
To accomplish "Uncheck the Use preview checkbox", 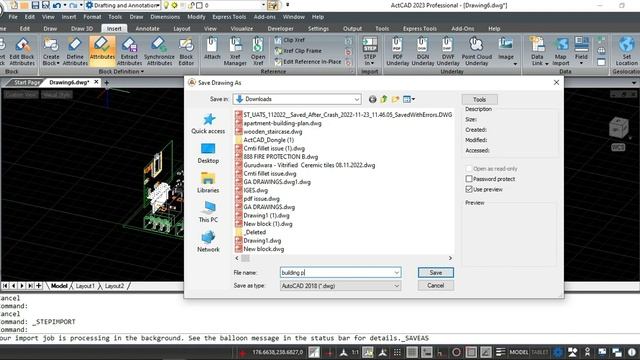I will click(469, 189).
